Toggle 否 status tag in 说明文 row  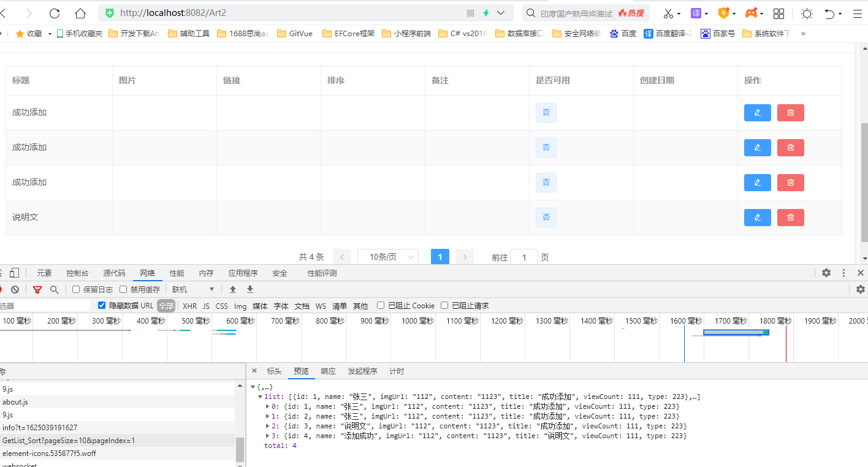point(546,218)
